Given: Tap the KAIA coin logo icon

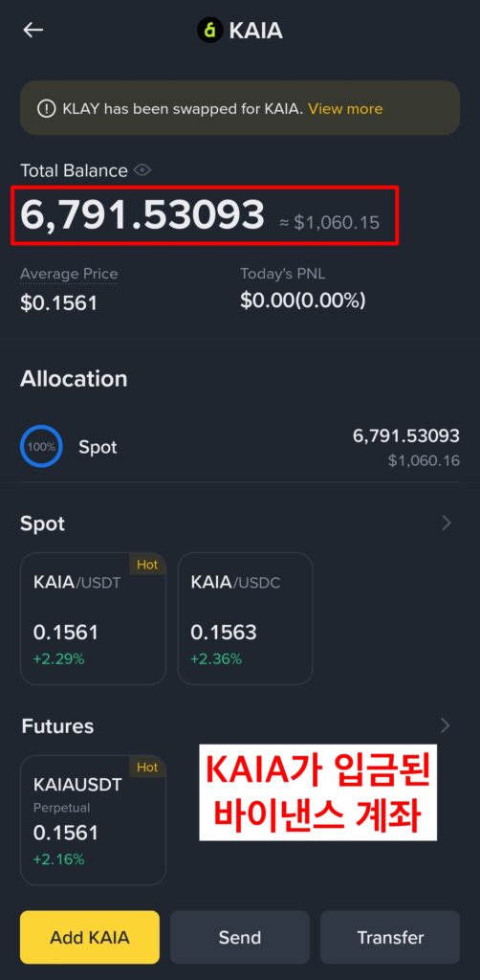Looking at the screenshot, I should point(210,30).
